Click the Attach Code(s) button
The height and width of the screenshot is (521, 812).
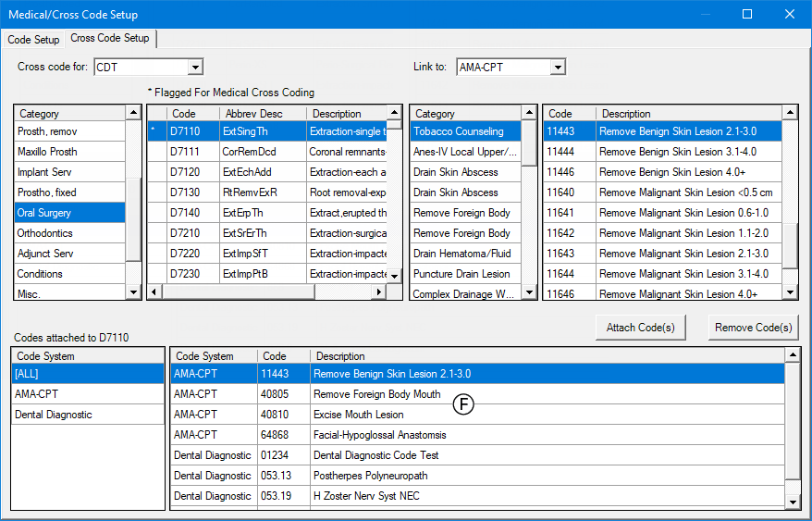(x=640, y=328)
